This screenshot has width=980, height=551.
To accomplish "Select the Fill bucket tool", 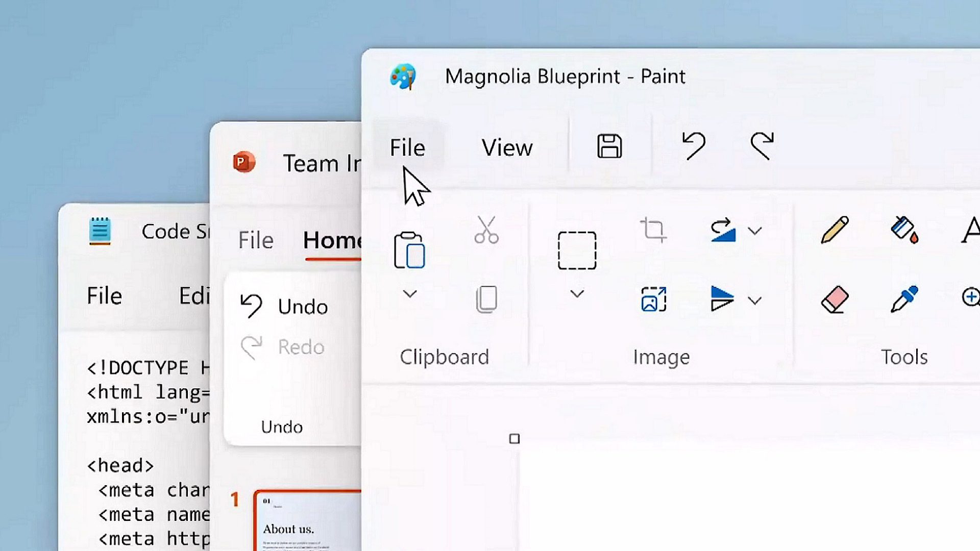I will (904, 230).
